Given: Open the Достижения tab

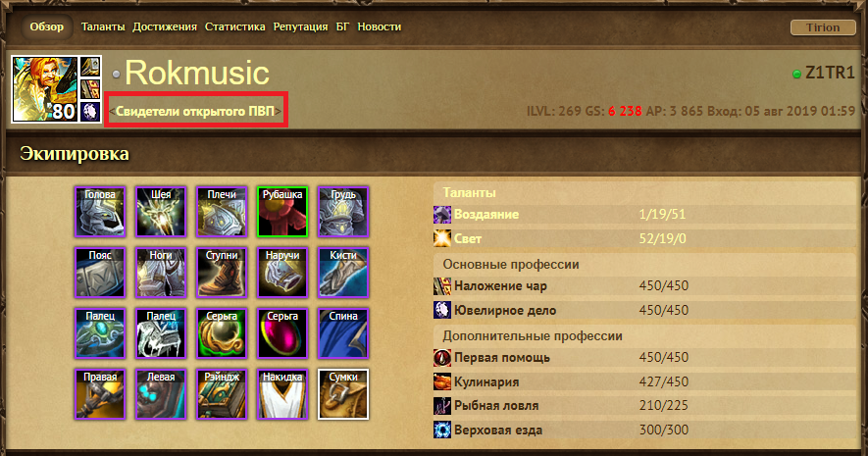Looking at the screenshot, I should [x=165, y=26].
